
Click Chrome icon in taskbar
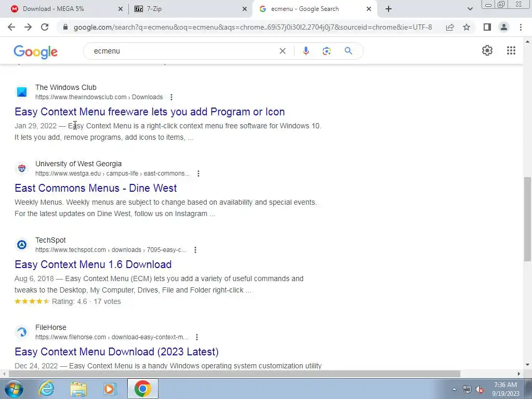point(142,389)
